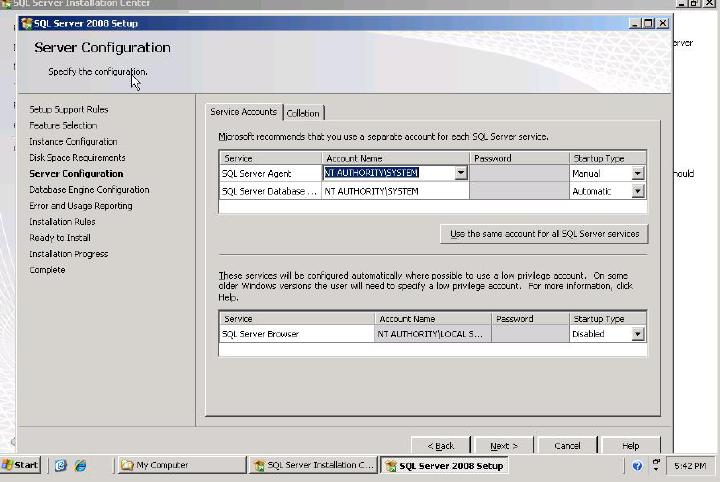Viewport: 720px width, 482px height.
Task: Switch to SQL Server Installation Center taskbar item
Action: [314, 465]
